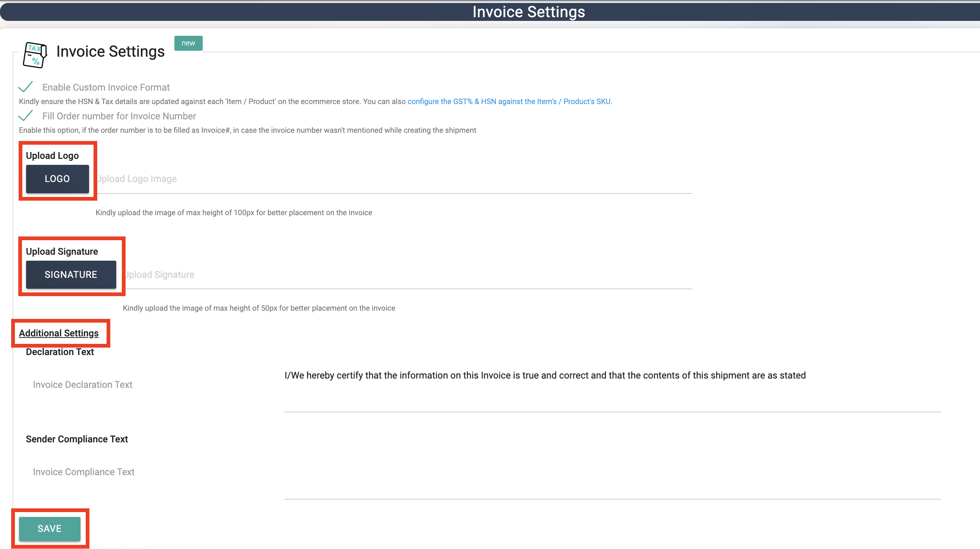The image size is (980, 549).
Task: Toggle the Enable Custom Invoice Format checkmark
Action: [x=25, y=87]
